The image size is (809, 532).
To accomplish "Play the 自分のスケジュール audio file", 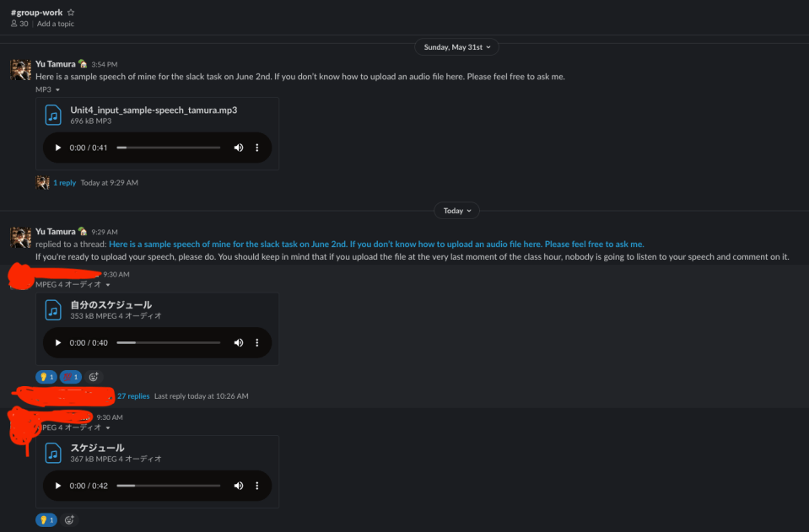I will point(58,343).
